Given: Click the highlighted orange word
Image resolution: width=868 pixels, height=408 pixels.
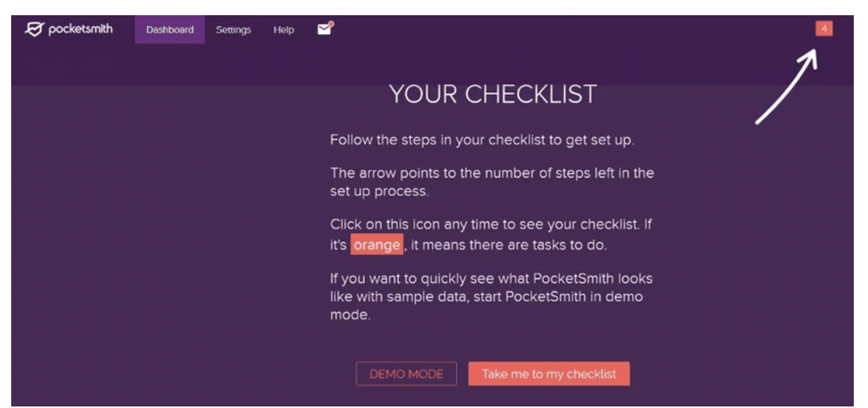Looking at the screenshot, I should (x=377, y=244).
